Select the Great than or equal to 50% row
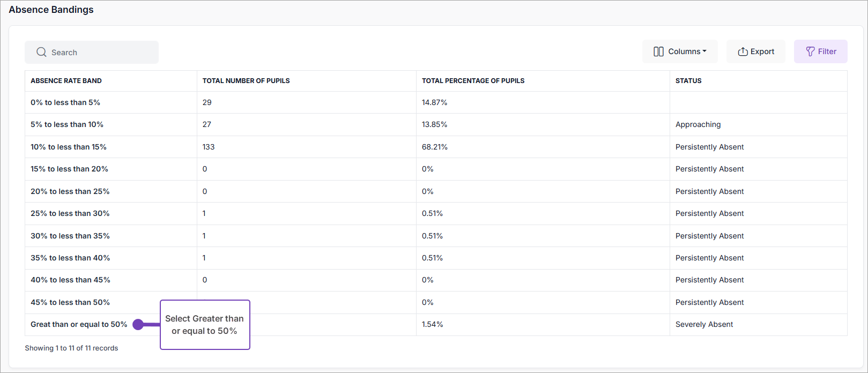The width and height of the screenshot is (868, 373). [x=79, y=324]
